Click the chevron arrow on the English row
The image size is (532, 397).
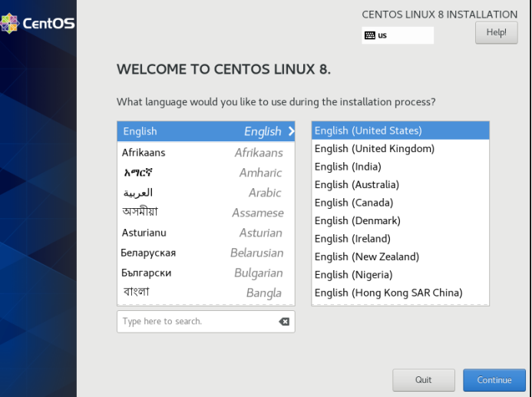pyautogui.click(x=291, y=131)
